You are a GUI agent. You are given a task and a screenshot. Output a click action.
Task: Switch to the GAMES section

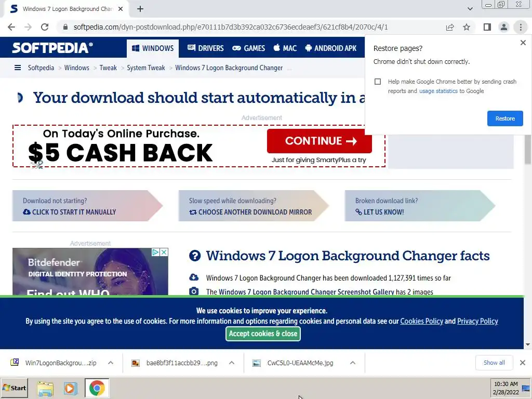coord(248,48)
